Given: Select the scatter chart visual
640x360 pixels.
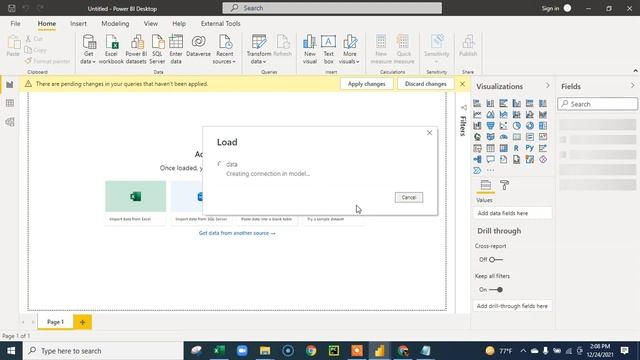Looking at the screenshot, I should tap(503, 126).
